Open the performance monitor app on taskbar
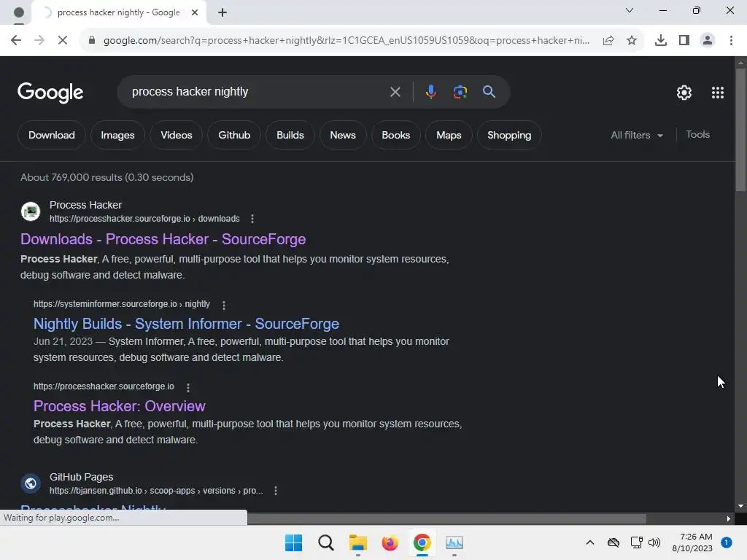The width and height of the screenshot is (747, 560). (x=454, y=542)
